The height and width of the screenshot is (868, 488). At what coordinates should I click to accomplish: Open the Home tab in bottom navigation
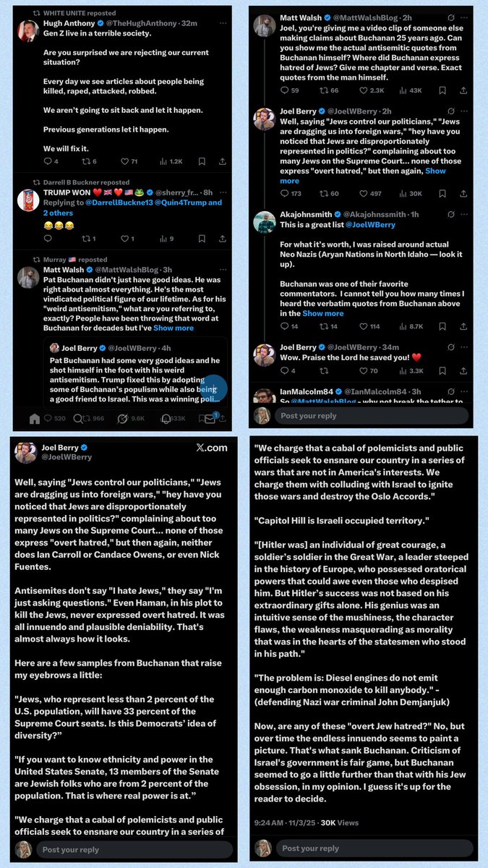click(x=34, y=417)
